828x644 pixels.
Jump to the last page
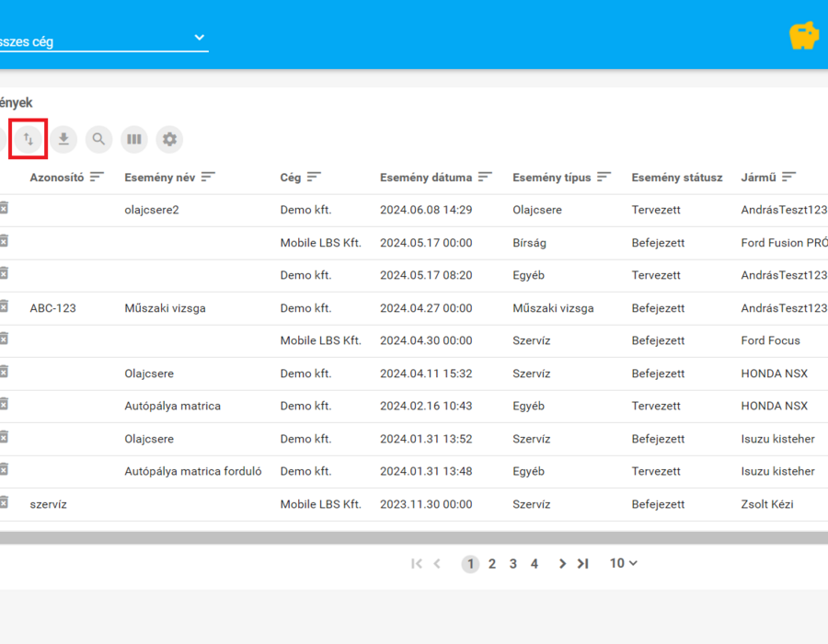click(x=583, y=564)
